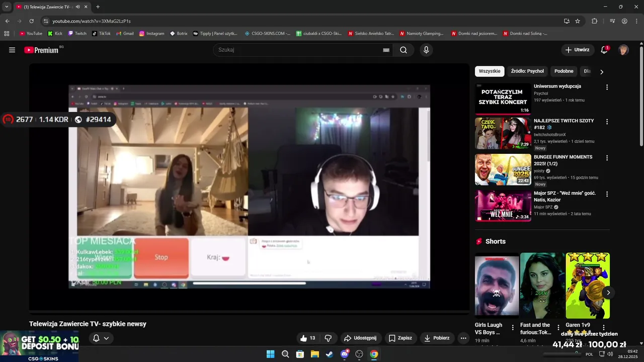This screenshot has height=362, width=644.
Task: Click the Zapisz save button
Action: pyautogui.click(x=400, y=338)
